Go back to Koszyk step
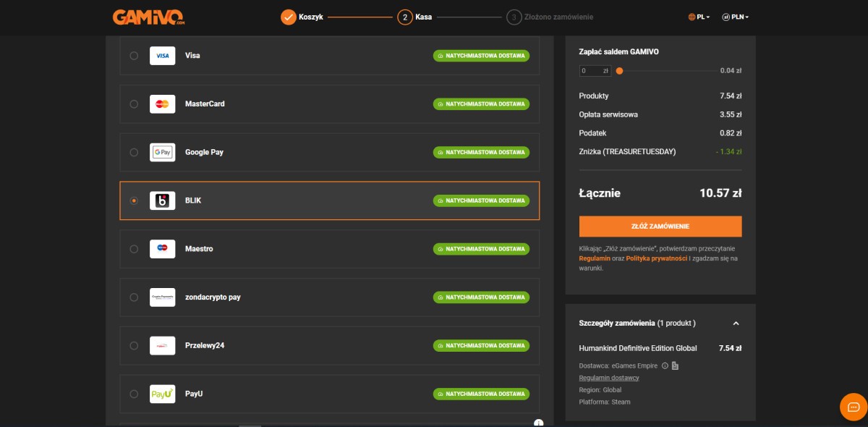Image resolution: width=868 pixels, height=427 pixels. pos(311,17)
